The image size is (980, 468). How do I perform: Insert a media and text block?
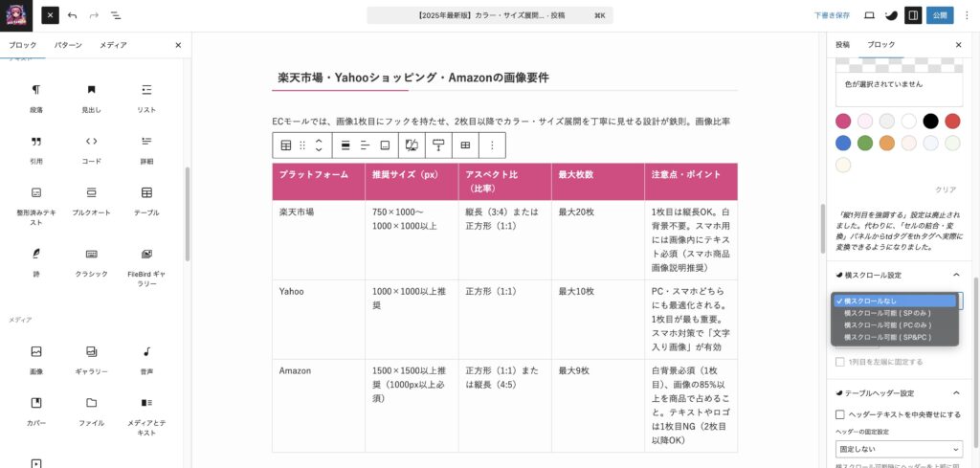tap(146, 415)
